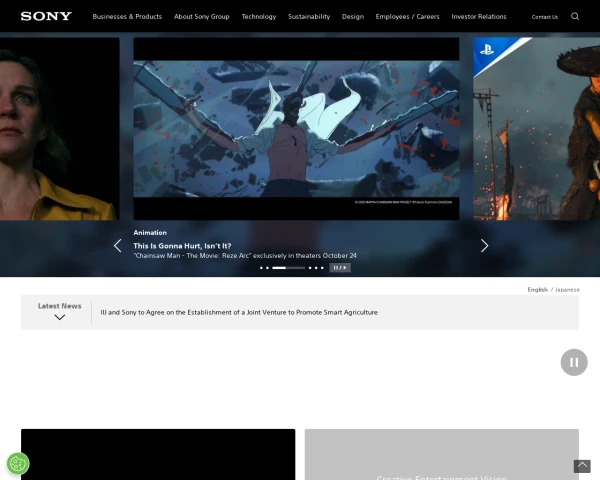600x480 pixels.
Task: Expand the Latest News chevron
Action: (x=59, y=317)
